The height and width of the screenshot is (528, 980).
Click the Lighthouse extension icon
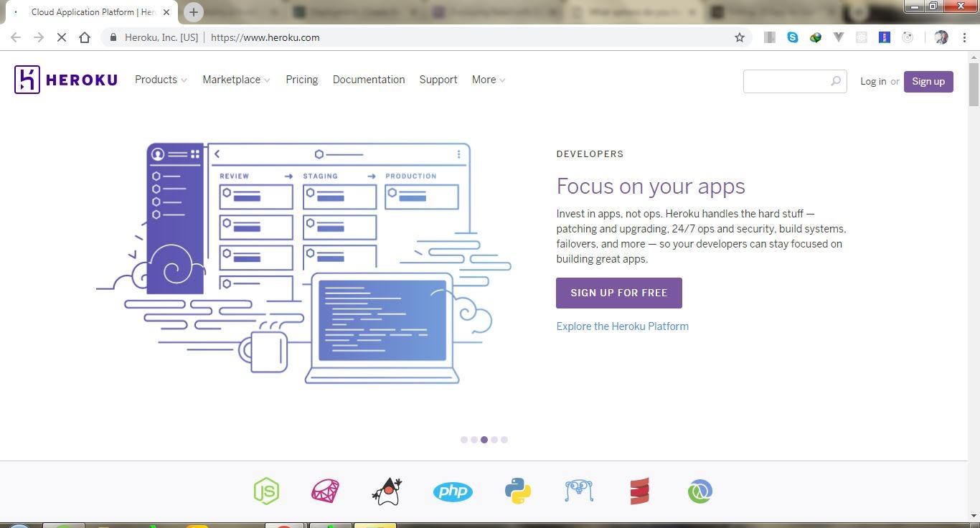pyautogui.click(x=885, y=37)
